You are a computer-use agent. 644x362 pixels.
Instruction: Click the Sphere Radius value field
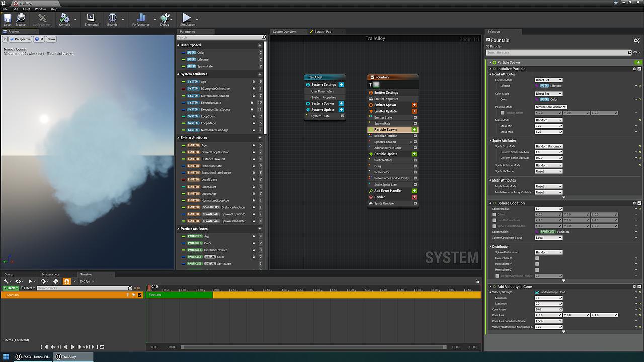548,209
